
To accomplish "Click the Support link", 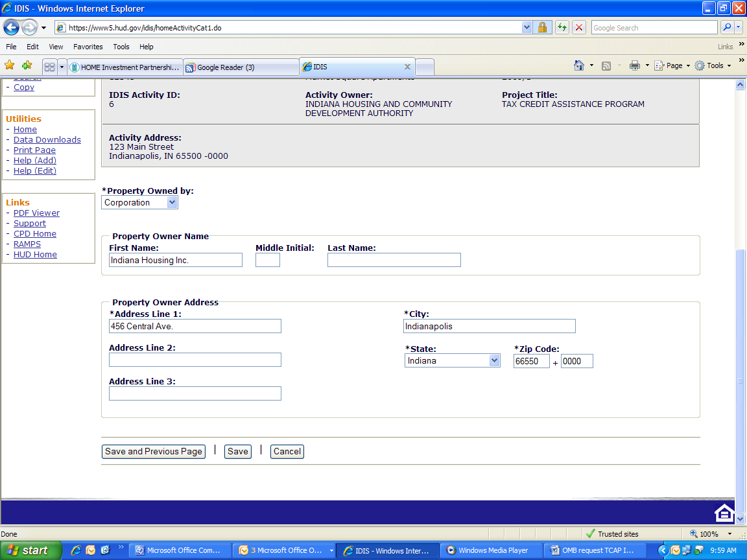I will pos(30,224).
